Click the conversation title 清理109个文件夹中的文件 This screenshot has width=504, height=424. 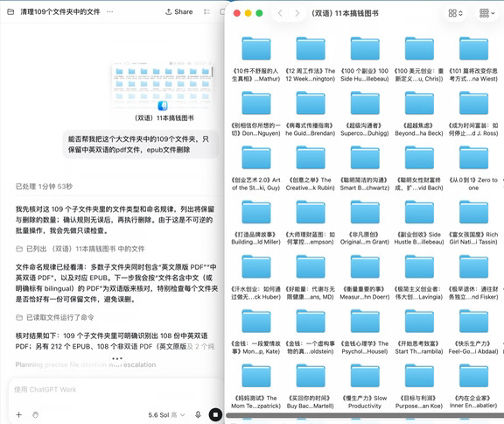[60, 12]
